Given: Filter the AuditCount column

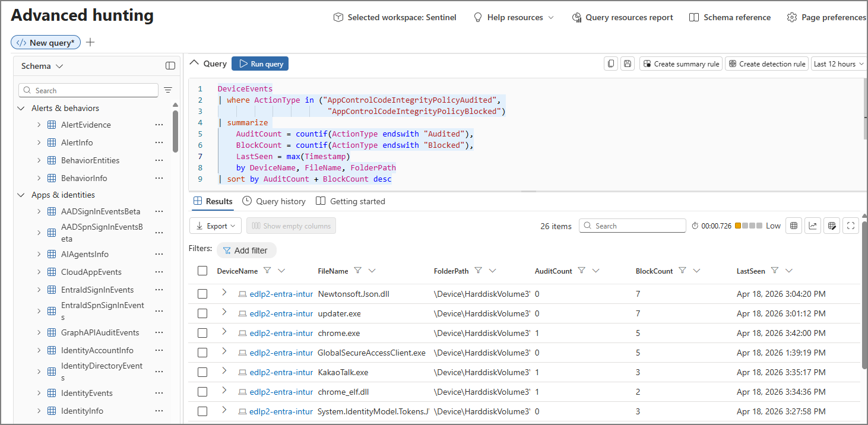Looking at the screenshot, I should 582,271.
